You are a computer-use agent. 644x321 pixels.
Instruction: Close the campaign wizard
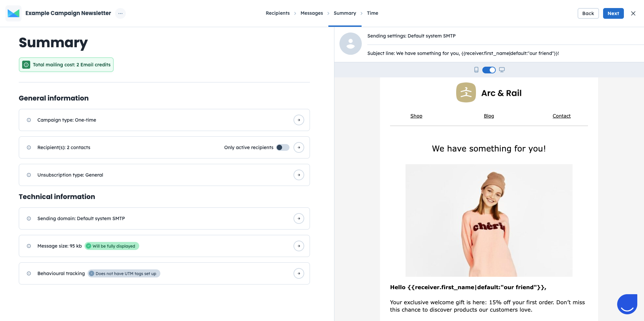[633, 13]
